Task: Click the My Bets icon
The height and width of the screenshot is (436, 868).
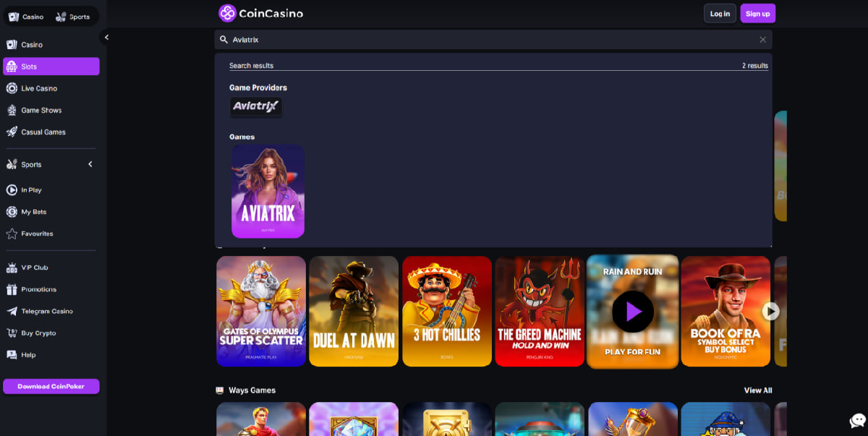Action: pyautogui.click(x=12, y=212)
